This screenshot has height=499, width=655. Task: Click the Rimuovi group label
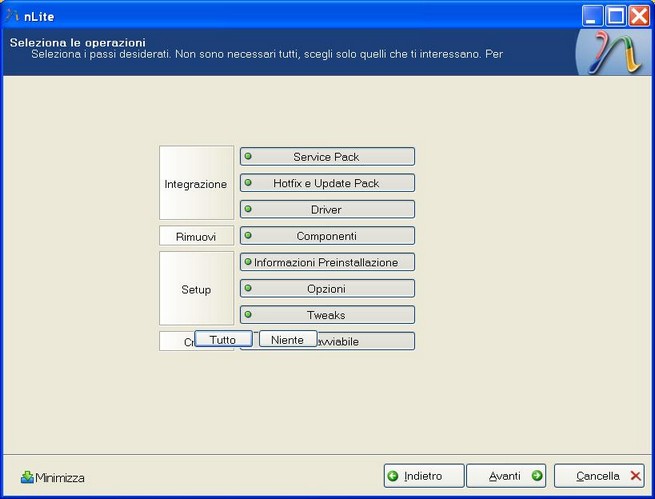pos(196,237)
